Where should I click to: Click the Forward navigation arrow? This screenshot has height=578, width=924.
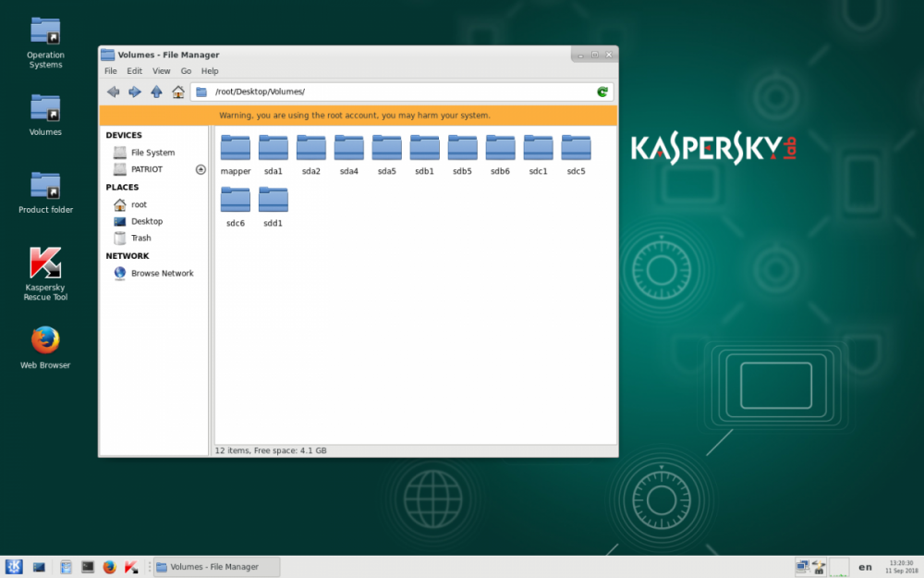click(134, 92)
